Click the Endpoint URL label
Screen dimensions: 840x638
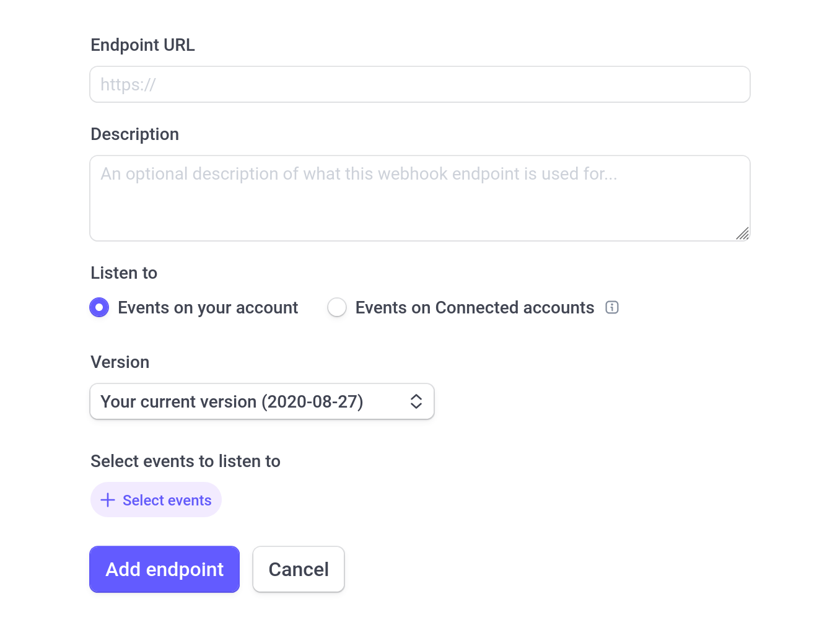142,45
